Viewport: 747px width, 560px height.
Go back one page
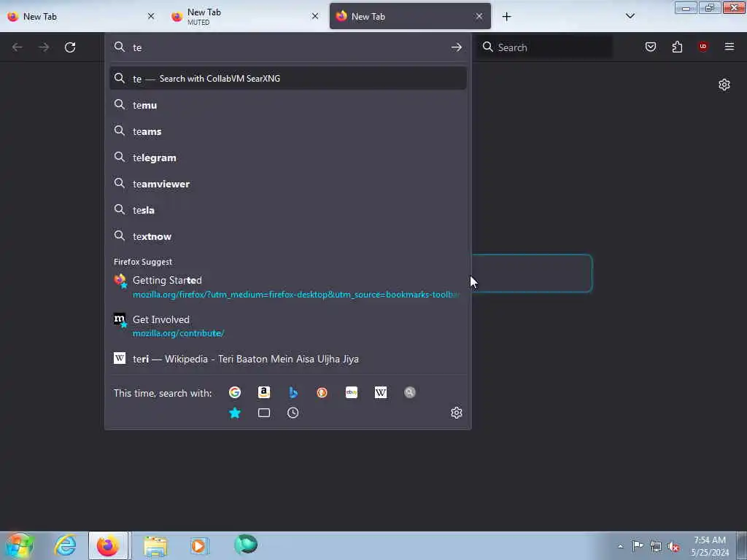coord(18,47)
